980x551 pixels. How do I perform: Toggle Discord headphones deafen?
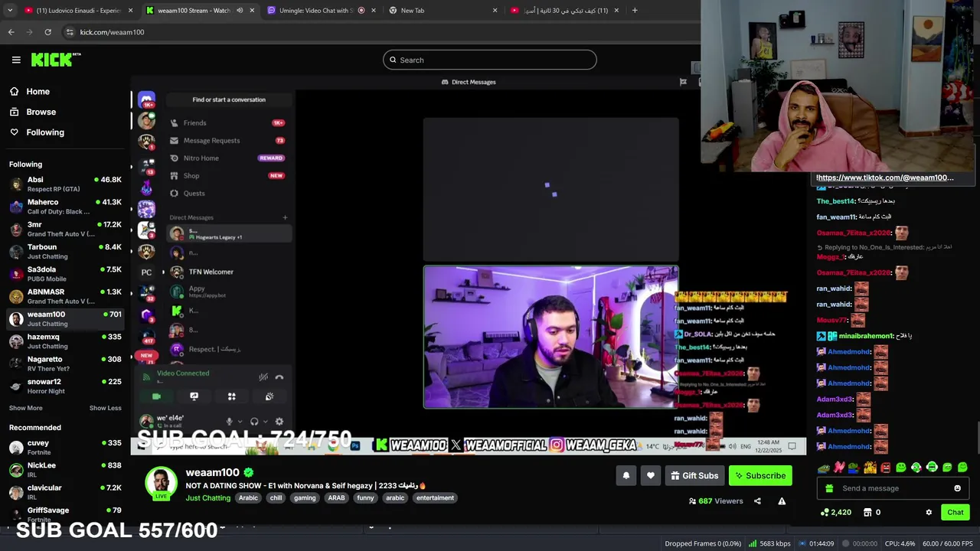(x=254, y=421)
